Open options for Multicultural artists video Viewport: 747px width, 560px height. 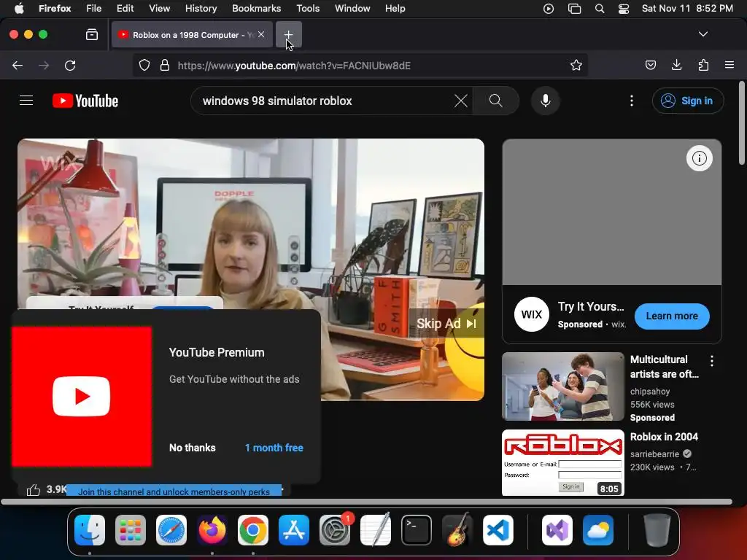coord(712,361)
